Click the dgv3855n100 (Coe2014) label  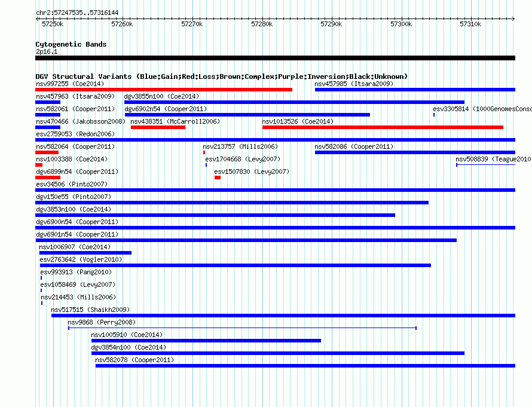[x=161, y=96]
